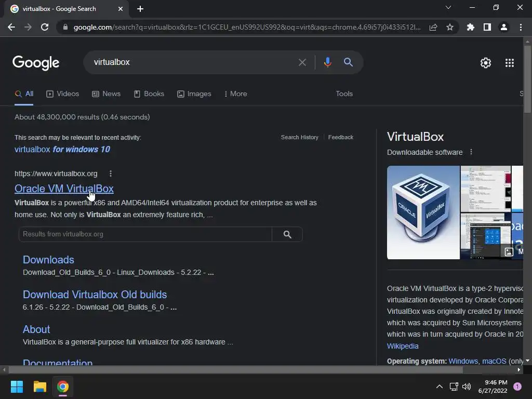Open the Chrome profile avatar

(x=504, y=27)
